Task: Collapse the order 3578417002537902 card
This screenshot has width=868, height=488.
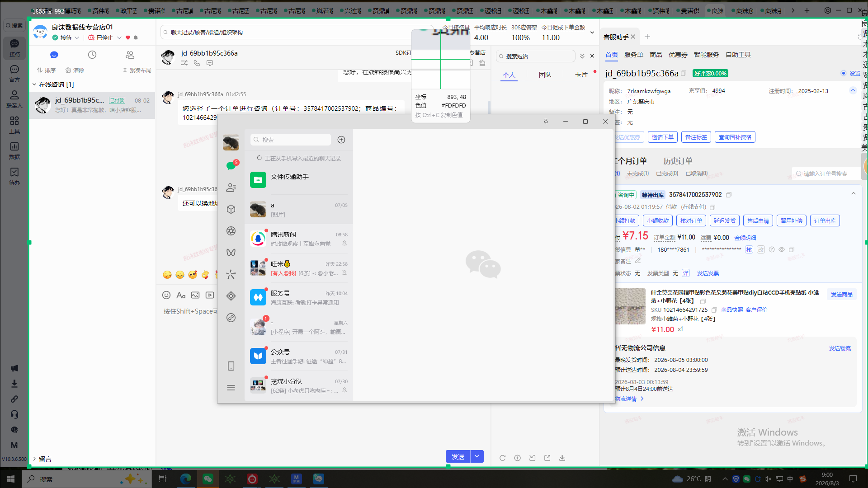Action: point(854,194)
